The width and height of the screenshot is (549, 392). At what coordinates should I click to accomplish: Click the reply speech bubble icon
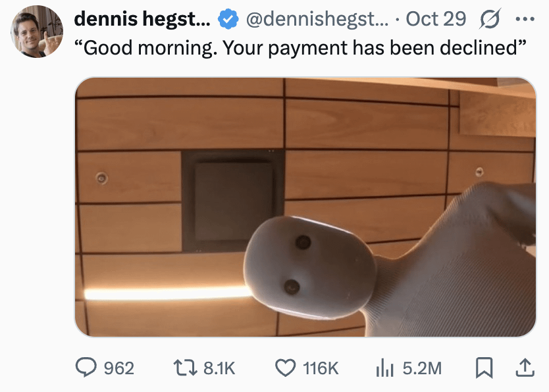pos(86,368)
